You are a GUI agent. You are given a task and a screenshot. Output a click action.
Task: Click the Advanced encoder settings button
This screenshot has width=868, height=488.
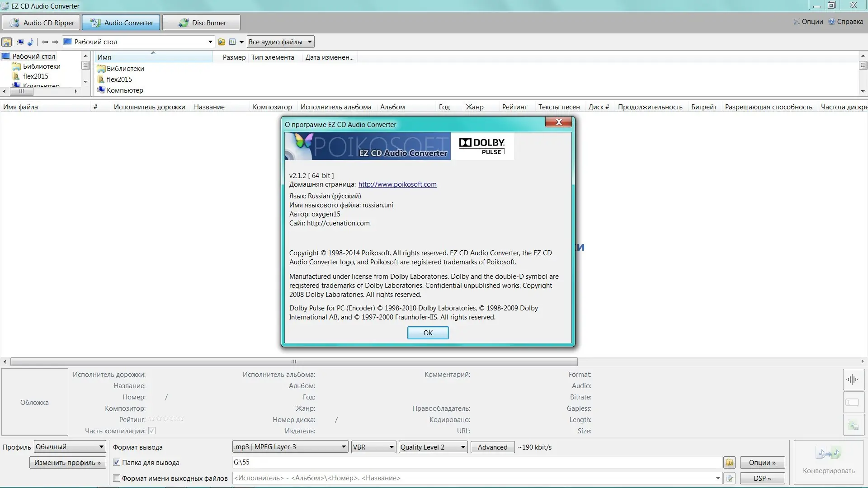click(x=492, y=447)
